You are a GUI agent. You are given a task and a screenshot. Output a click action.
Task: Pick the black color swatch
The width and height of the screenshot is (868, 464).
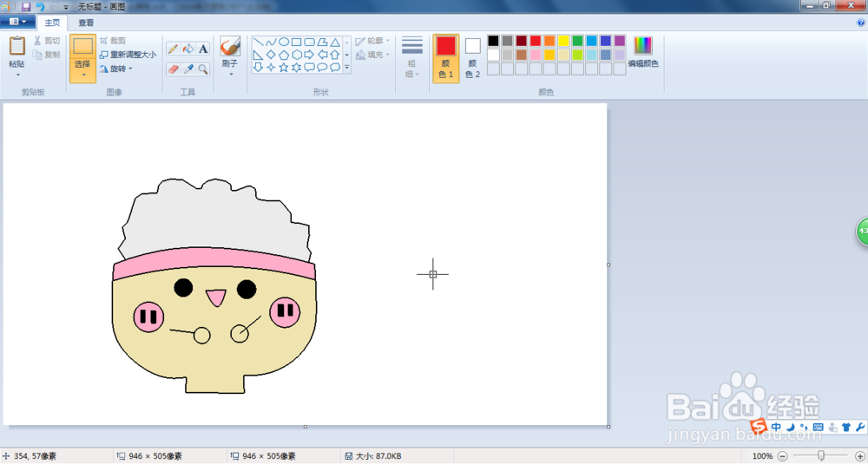493,41
